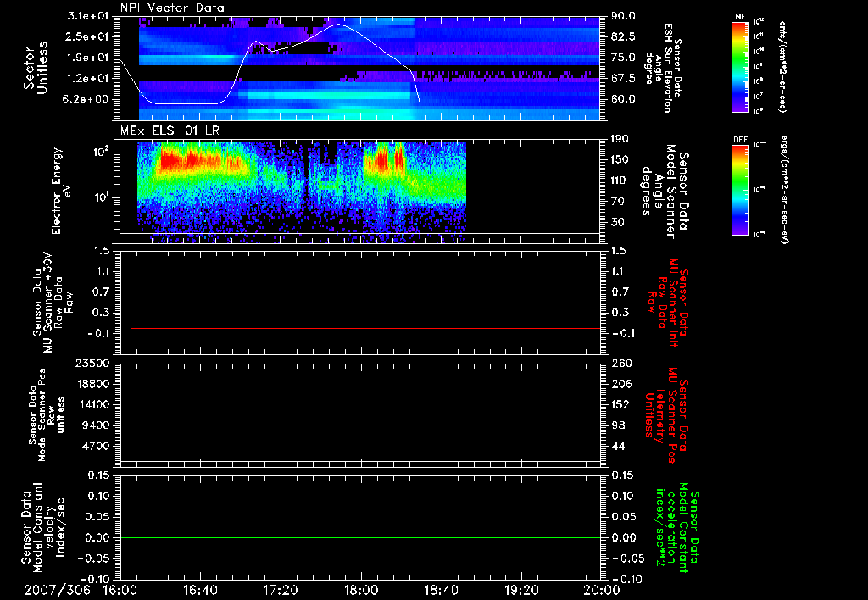
Task: Click the red "MU Scanner Pos Telemetry" title
Action: coord(667,414)
